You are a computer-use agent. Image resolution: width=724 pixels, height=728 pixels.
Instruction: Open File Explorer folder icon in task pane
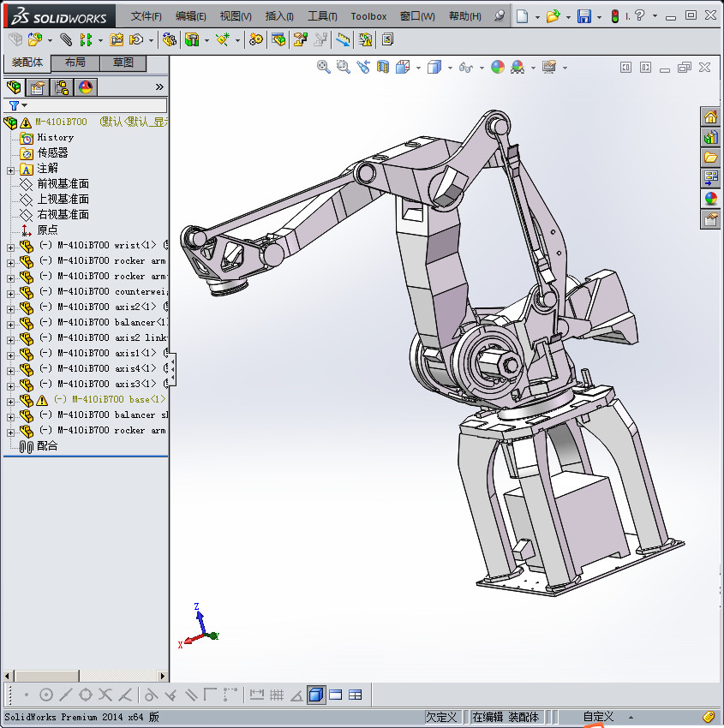[x=710, y=158]
